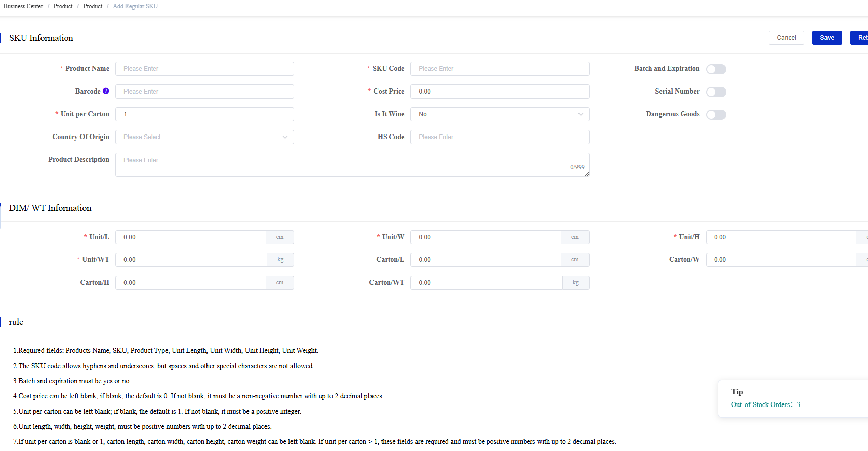Toggle the Batch and Expiration switch
The height and width of the screenshot is (451, 868).
716,69
